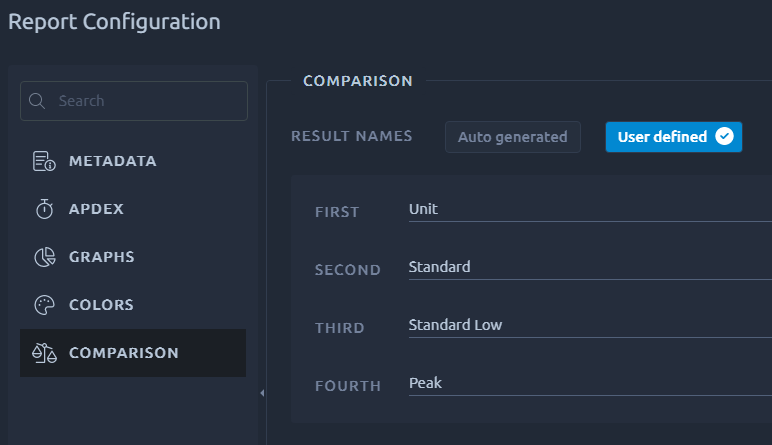Collapse the sidebar with the arrow handle
The width and height of the screenshot is (772, 445).
point(262,393)
